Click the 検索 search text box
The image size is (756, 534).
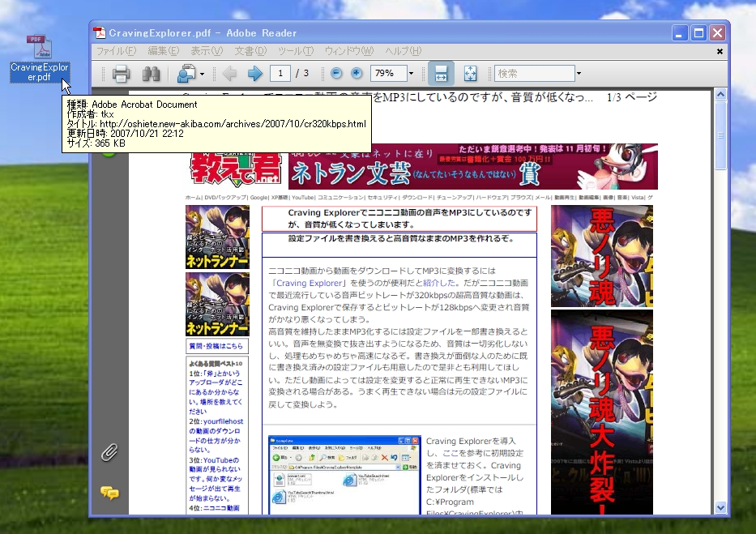(535, 73)
